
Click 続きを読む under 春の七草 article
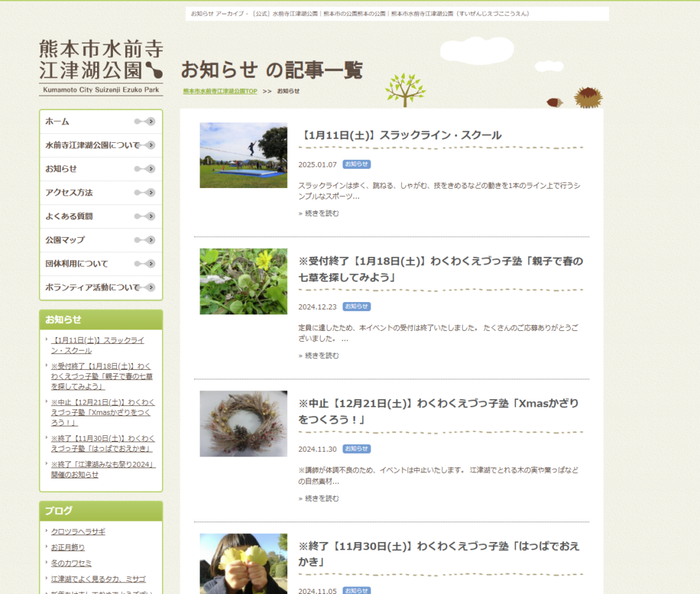(x=319, y=355)
